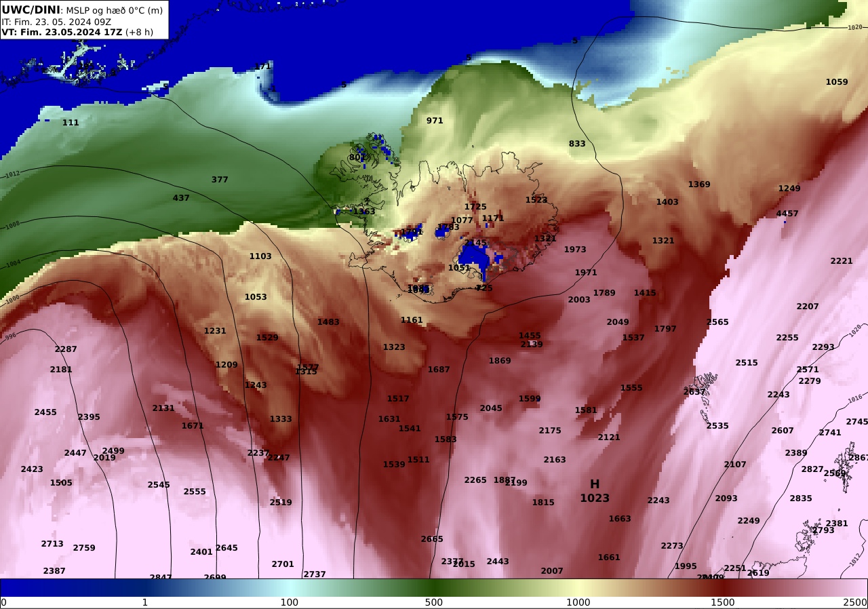Click colorbar tick label 1500
Image resolution: width=868 pixels, height=609 pixels.
pos(722,602)
